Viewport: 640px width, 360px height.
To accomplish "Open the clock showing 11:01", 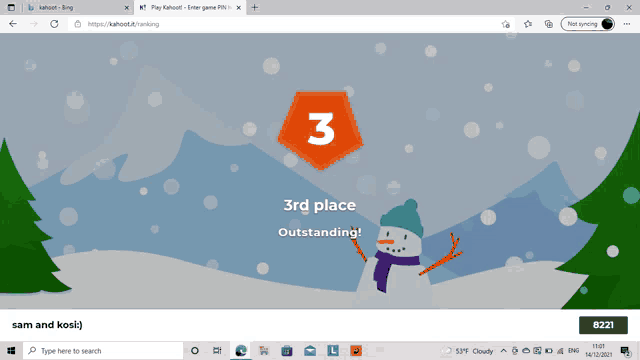I will coord(598,351).
